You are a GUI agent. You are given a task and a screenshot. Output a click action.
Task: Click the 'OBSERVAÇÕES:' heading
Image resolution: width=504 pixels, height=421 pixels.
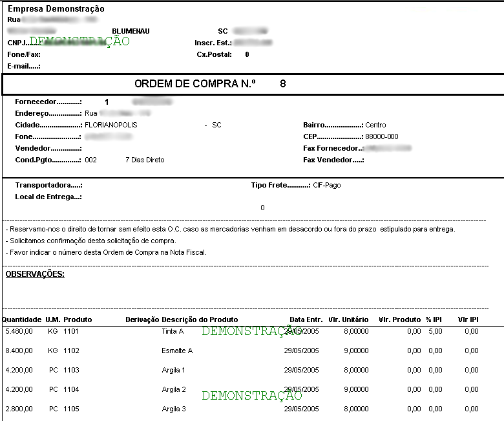point(35,274)
